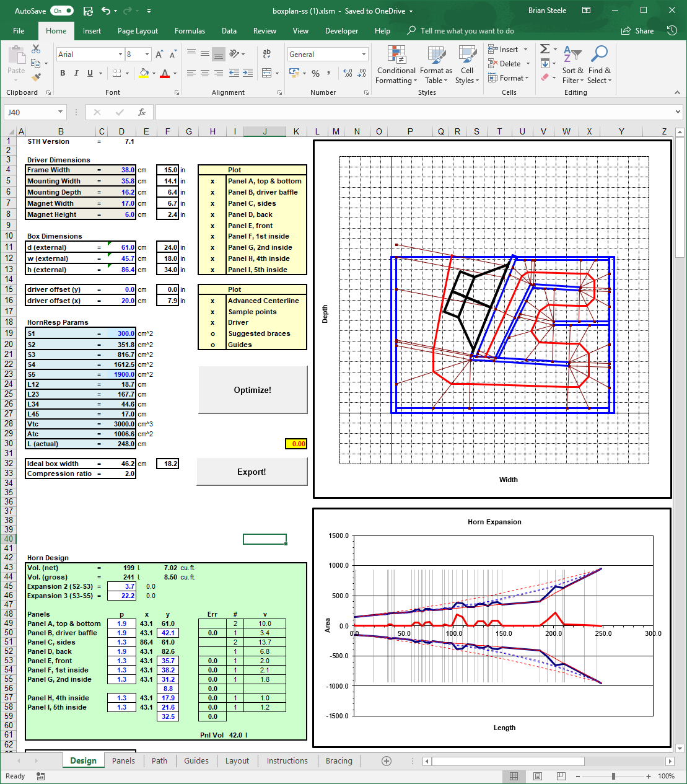This screenshot has height=784, width=687.
Task: Expand the formula bar chevron
Action: coord(678,112)
